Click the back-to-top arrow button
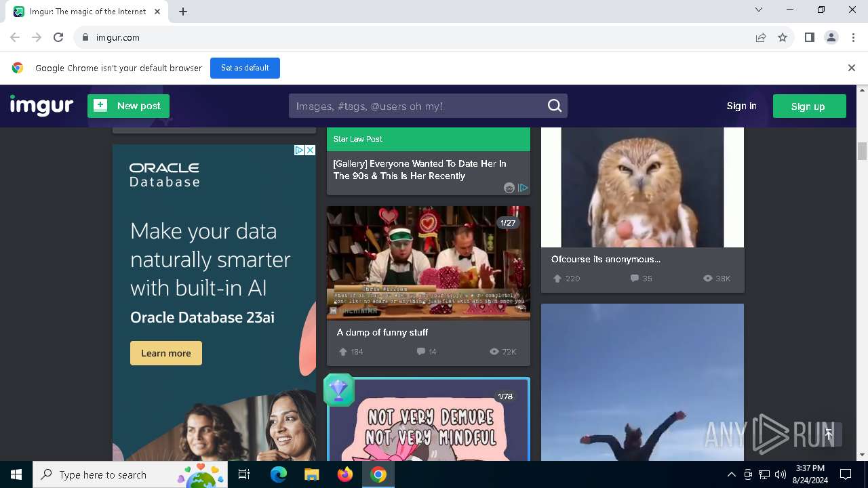 (x=828, y=434)
